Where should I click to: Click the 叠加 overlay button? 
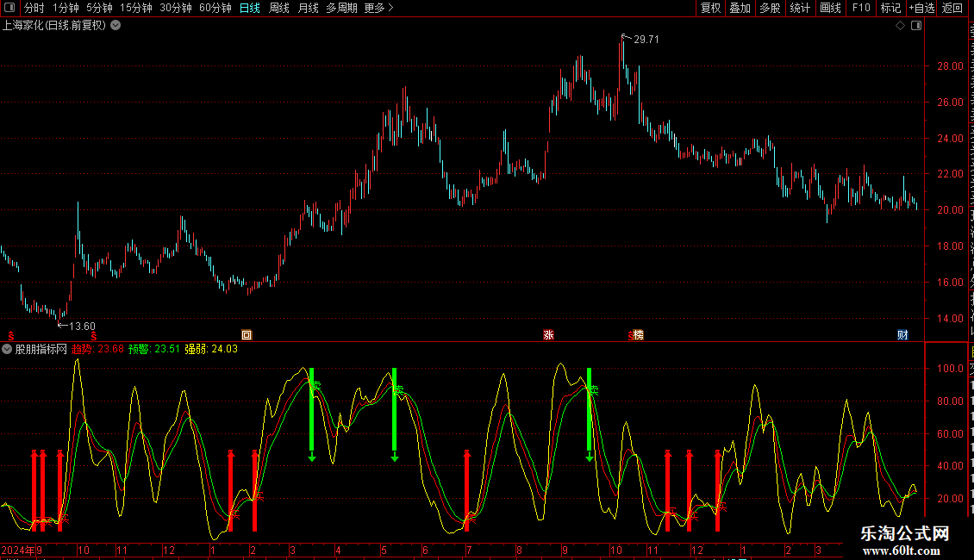click(x=740, y=8)
